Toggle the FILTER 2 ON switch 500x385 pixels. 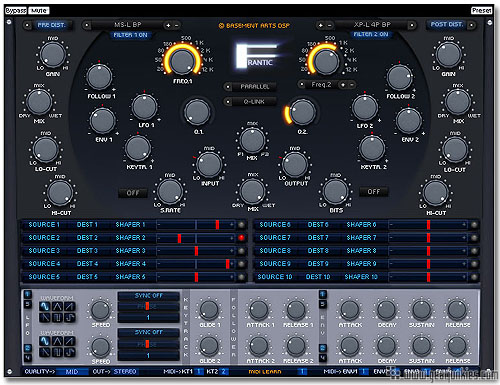[371, 34]
